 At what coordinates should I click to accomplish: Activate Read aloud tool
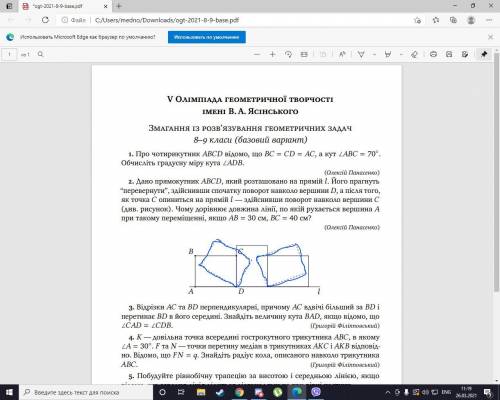pos(342,54)
